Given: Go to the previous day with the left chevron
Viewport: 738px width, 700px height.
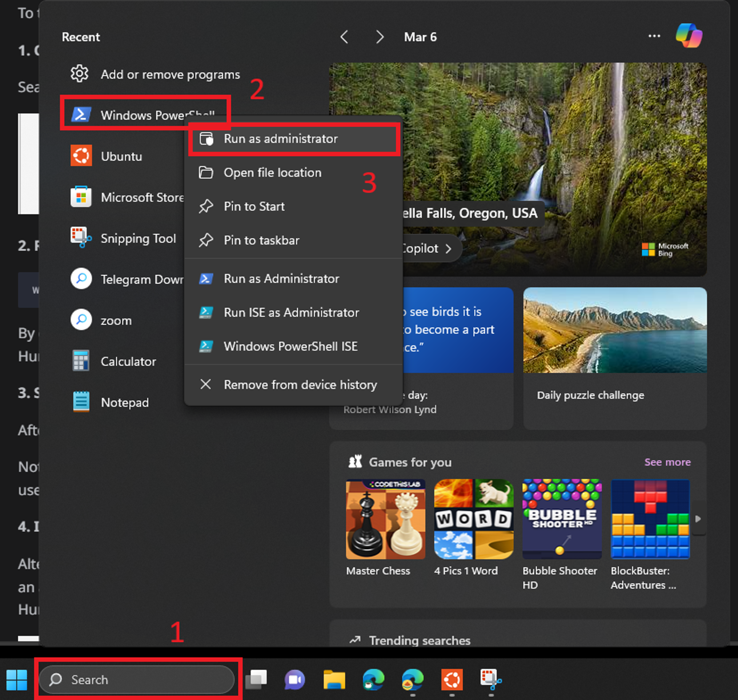Looking at the screenshot, I should pyautogui.click(x=344, y=37).
